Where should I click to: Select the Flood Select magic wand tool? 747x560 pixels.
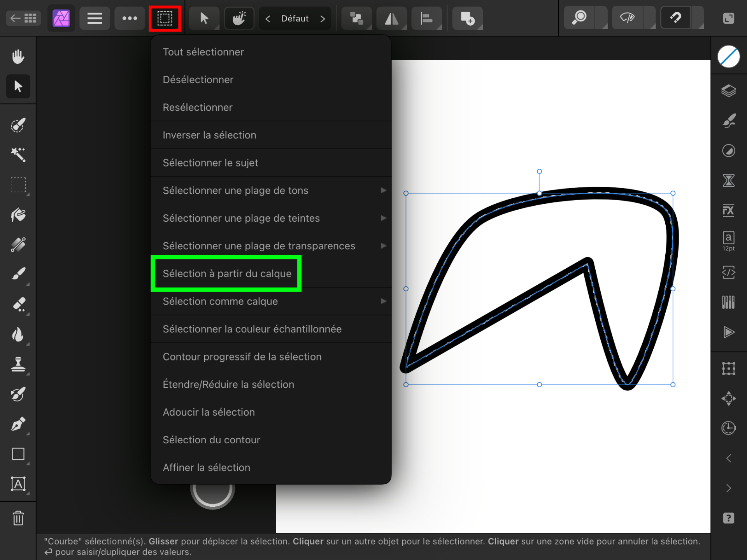tap(18, 155)
